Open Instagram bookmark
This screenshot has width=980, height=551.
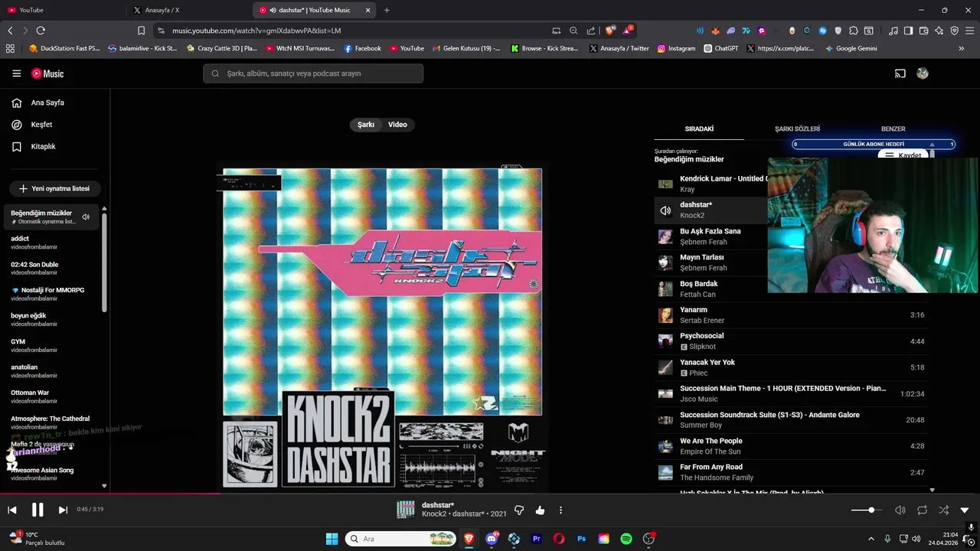pyautogui.click(x=676, y=48)
